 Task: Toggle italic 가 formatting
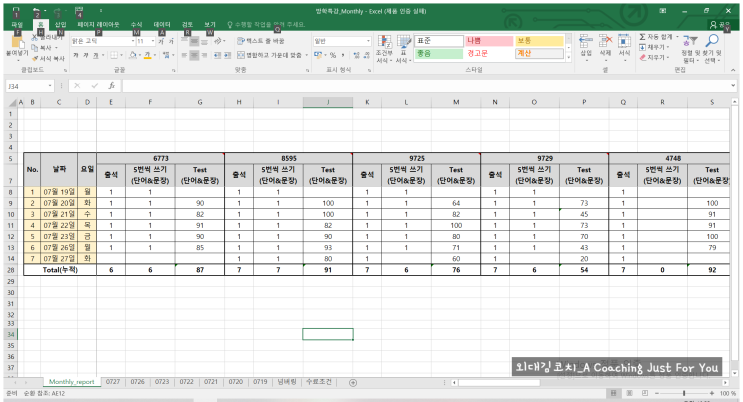coord(86,55)
